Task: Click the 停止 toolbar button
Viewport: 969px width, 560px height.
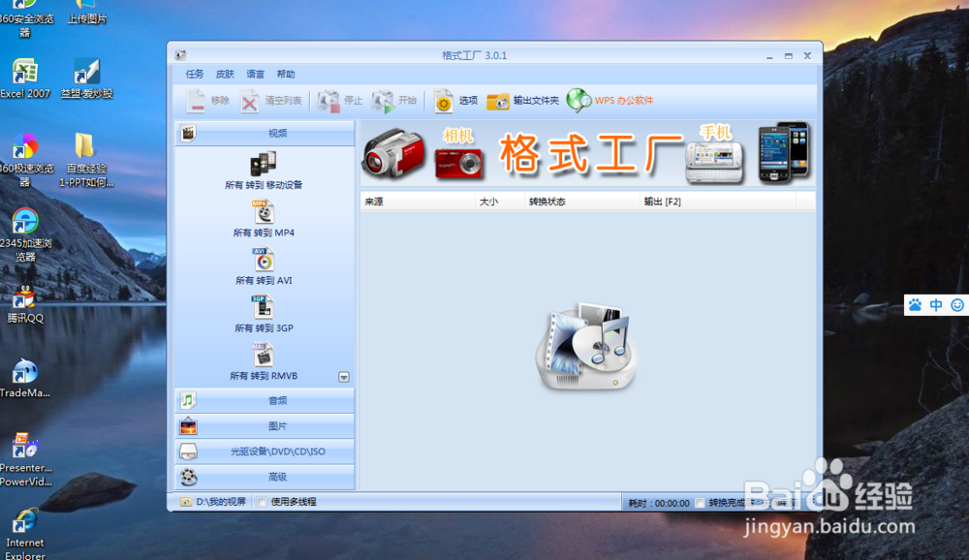Action: (x=339, y=101)
